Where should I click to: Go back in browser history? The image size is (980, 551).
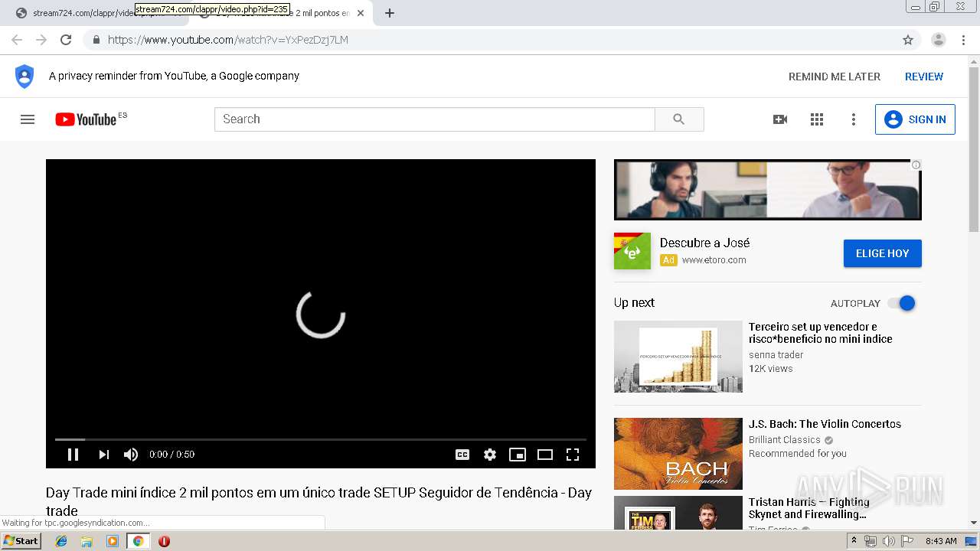pos(17,40)
